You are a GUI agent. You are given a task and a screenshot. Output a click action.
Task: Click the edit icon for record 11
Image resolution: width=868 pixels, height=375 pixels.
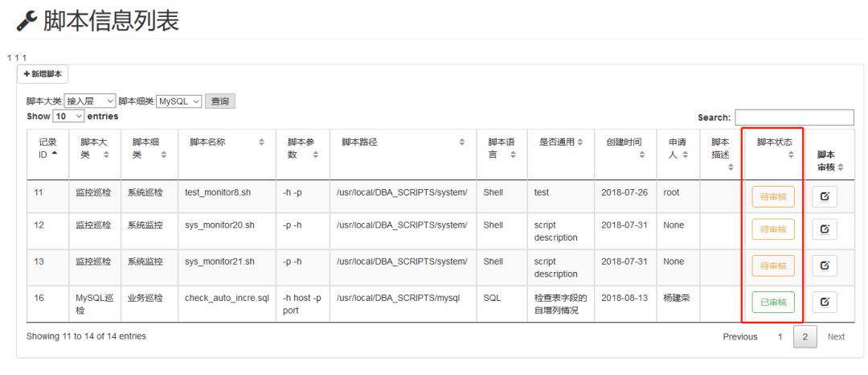(825, 196)
